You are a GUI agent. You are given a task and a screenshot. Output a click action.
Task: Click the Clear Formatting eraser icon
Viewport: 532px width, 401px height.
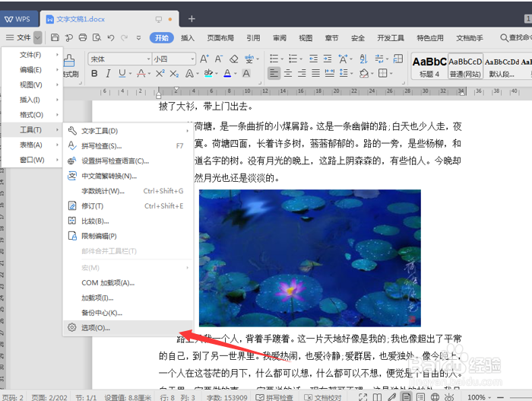tap(233, 59)
